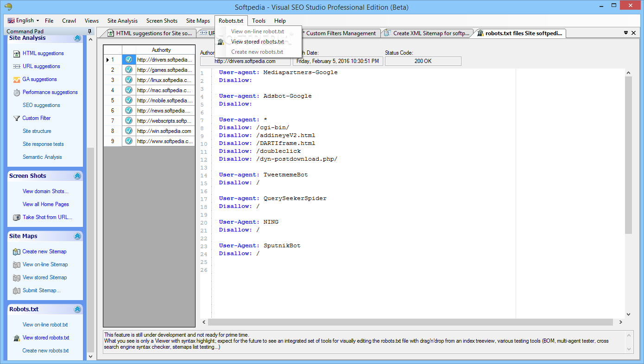
Task: Collapse the Robots.txt panel section
Action: click(77, 309)
